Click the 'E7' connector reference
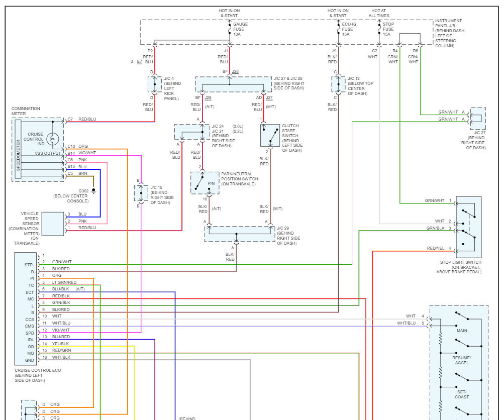This screenshot has width=504, height=420. (139, 61)
